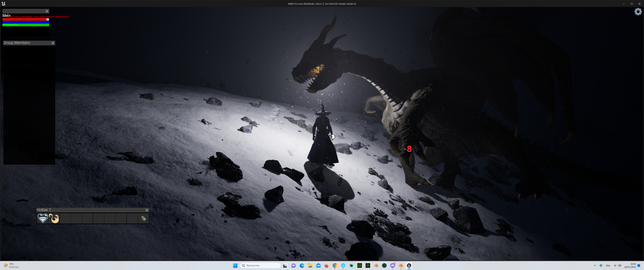Minimize the MMO Preview window
This screenshot has width=644, height=270.
coord(623,4)
